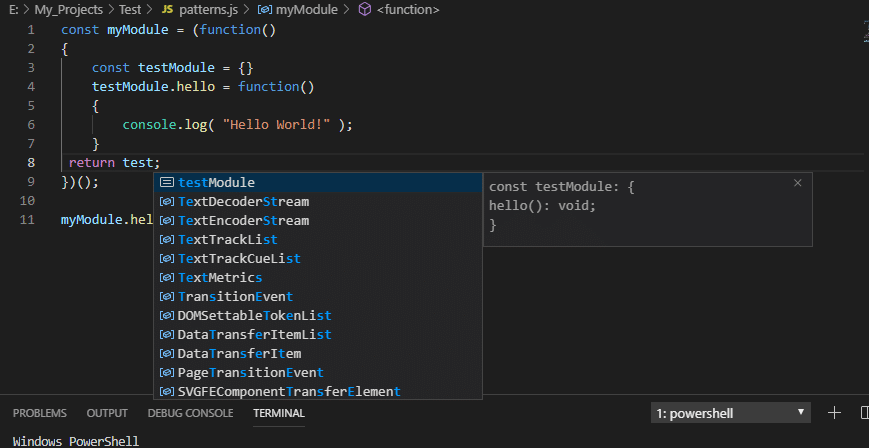Open the powershell terminal selector dropdown
The height and width of the screenshot is (448, 869).
[x=730, y=413]
